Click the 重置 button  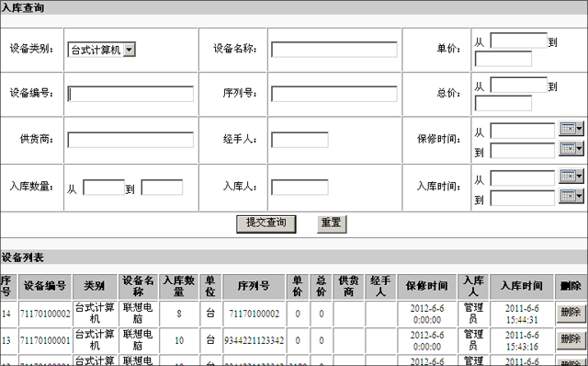332,223
